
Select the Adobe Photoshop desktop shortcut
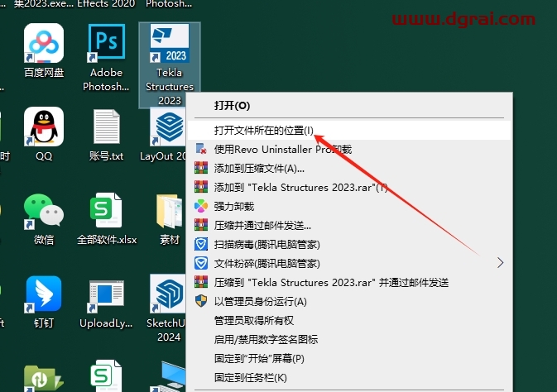point(106,58)
